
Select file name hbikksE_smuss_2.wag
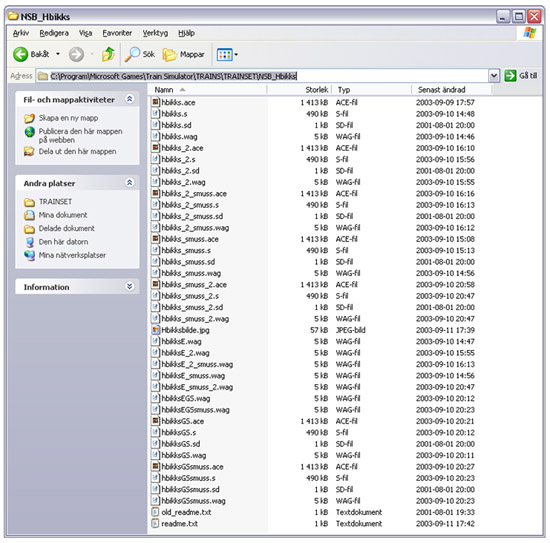(x=197, y=387)
